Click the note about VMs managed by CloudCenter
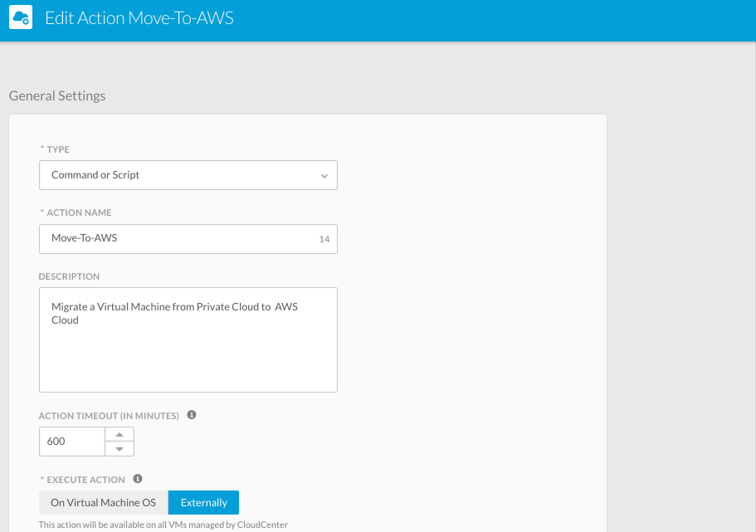The image size is (756, 532). tap(163, 525)
